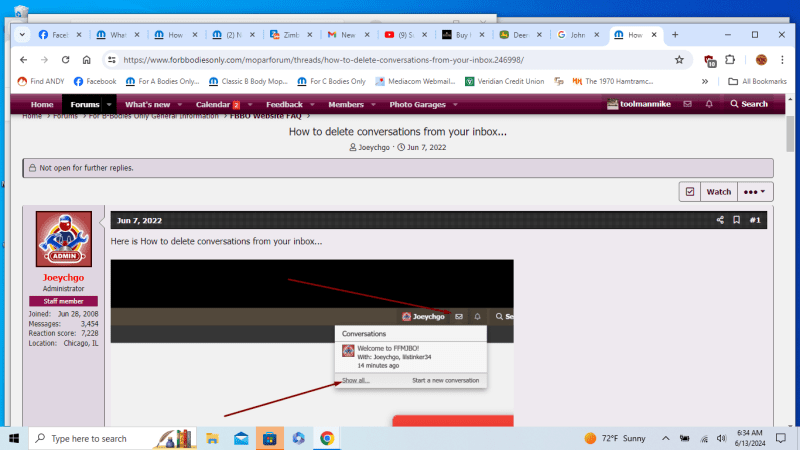Open Veridian Credit Union bookmark
The height and width of the screenshot is (450, 800).
pos(505,81)
